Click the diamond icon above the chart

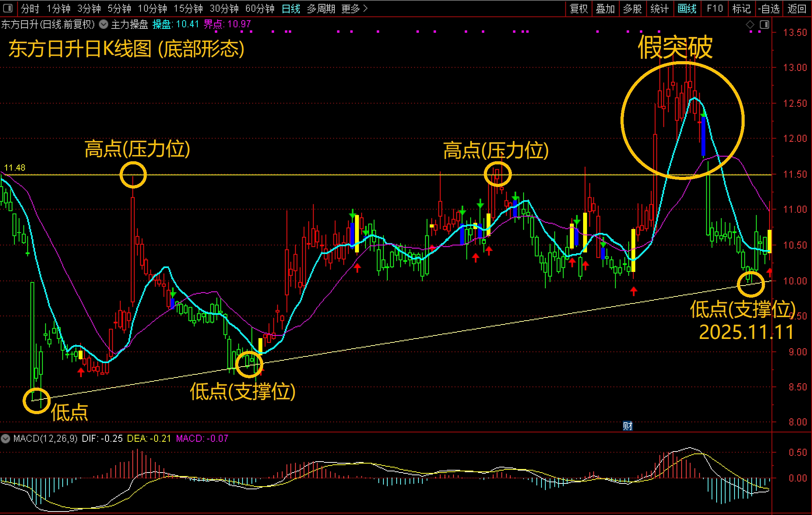pos(750,25)
